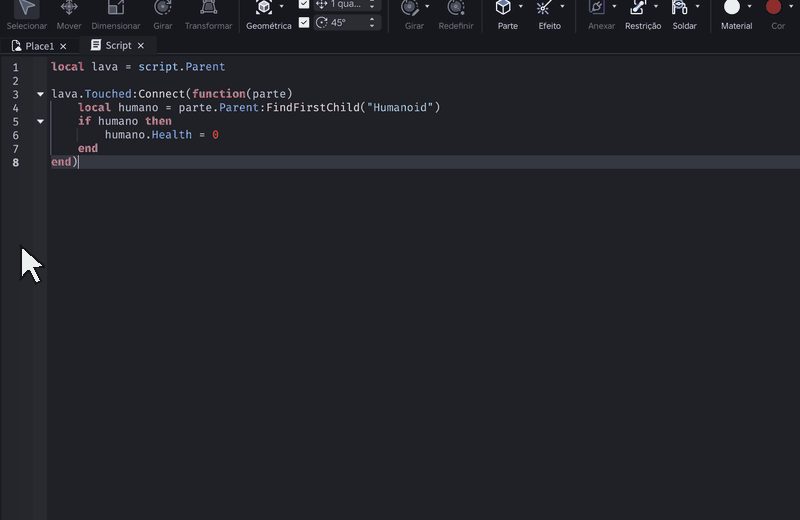Click line number 1 in the gutter
The height and width of the screenshot is (520, 800).
[15, 67]
